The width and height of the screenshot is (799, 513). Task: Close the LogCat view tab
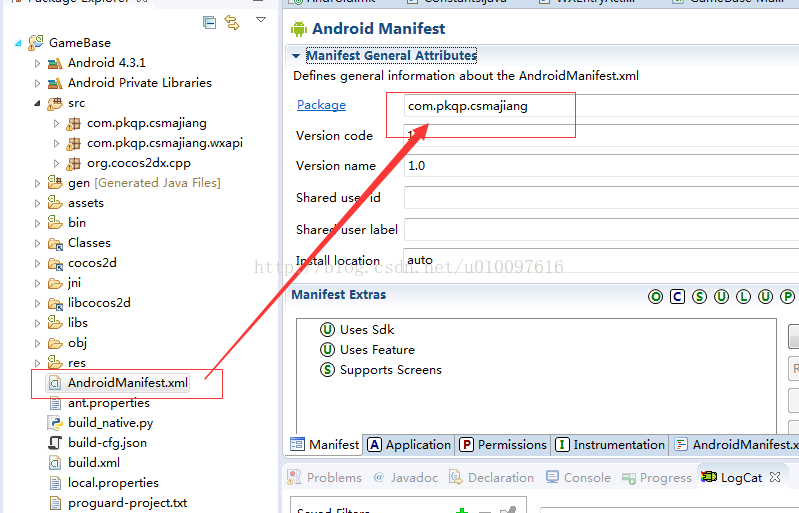click(x=775, y=477)
